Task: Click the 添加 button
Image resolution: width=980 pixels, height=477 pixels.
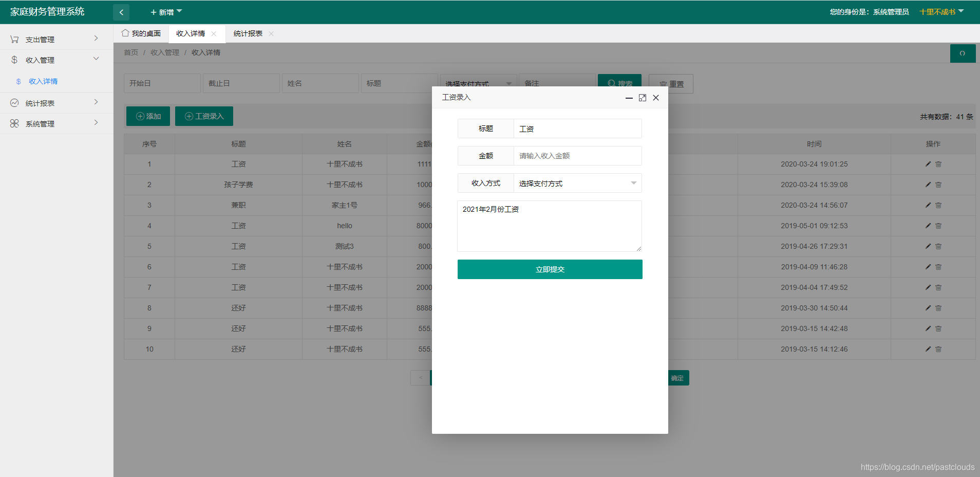Action: point(148,116)
